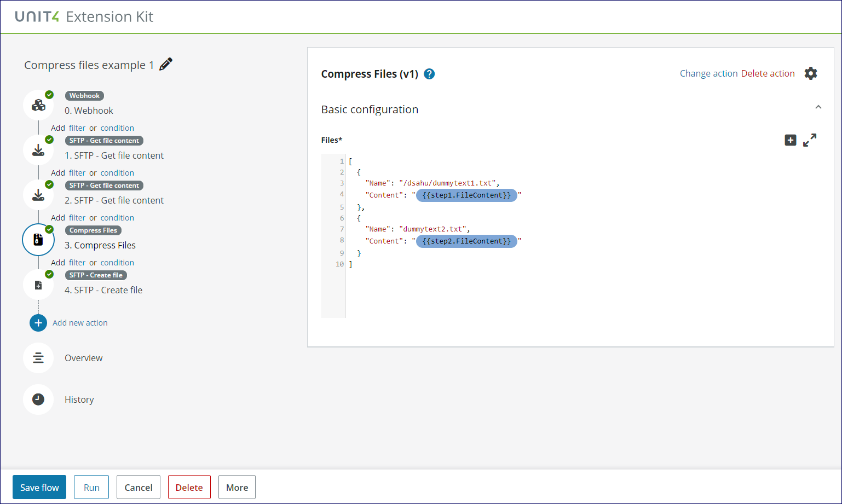Collapse the Basic configuration section
Image resolution: width=842 pixels, height=504 pixels.
(x=818, y=107)
